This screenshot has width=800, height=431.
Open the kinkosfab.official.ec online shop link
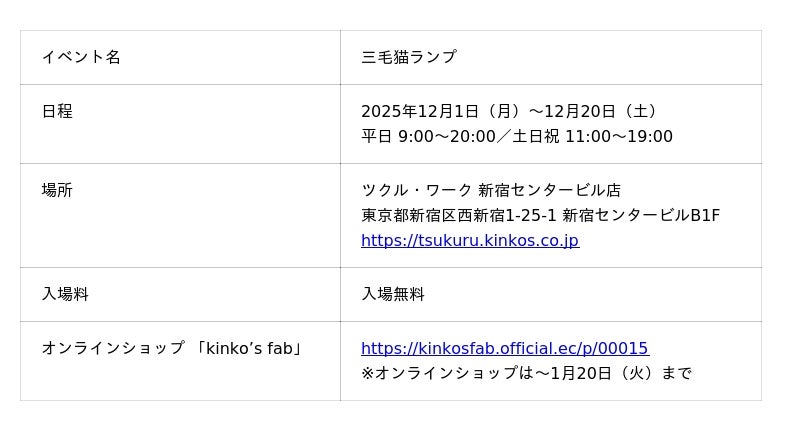click(504, 349)
